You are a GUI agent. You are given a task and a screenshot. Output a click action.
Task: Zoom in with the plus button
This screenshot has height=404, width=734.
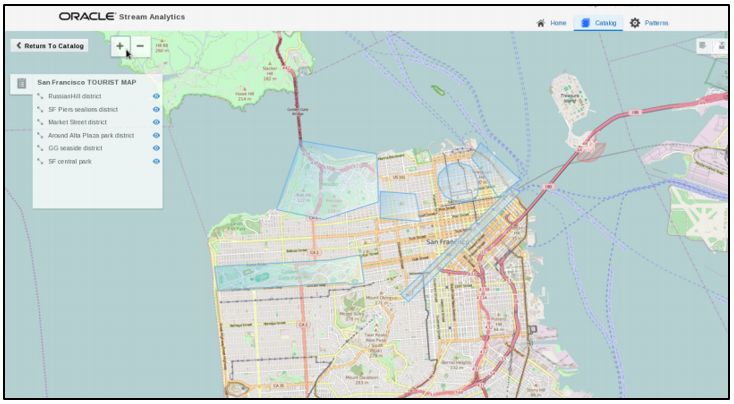[x=120, y=46]
